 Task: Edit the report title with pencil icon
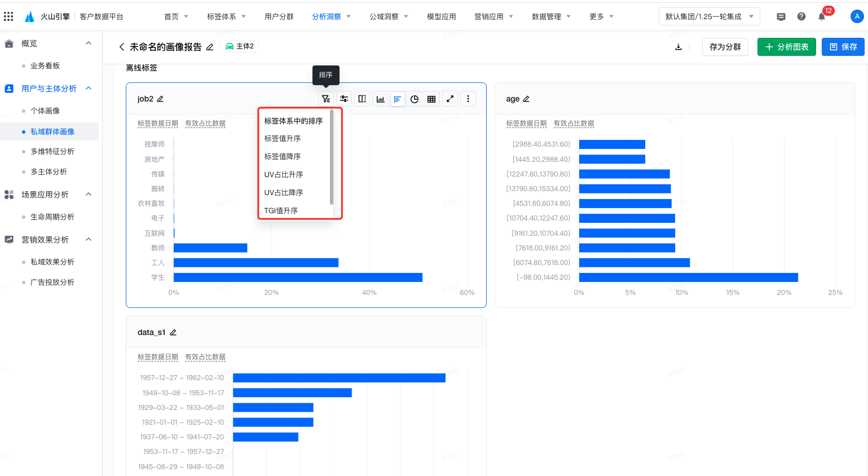tap(210, 47)
